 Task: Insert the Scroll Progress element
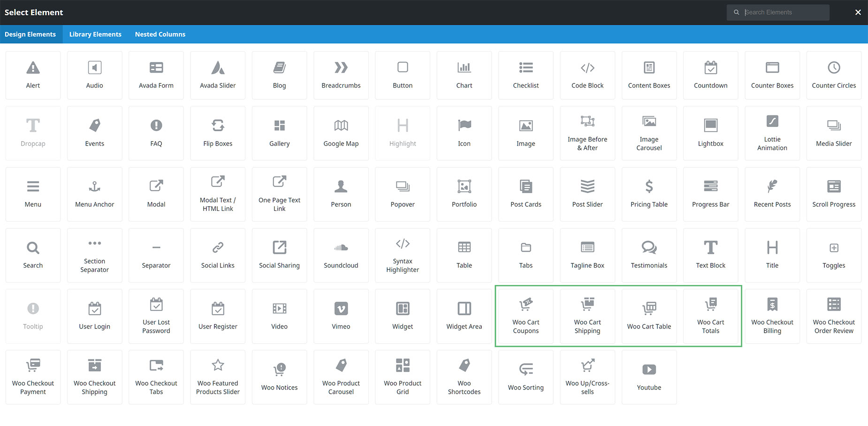pyautogui.click(x=834, y=194)
